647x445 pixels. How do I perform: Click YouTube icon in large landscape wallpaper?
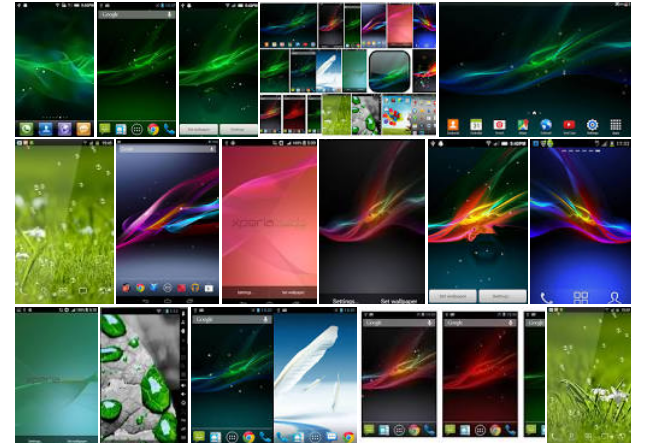point(569,125)
